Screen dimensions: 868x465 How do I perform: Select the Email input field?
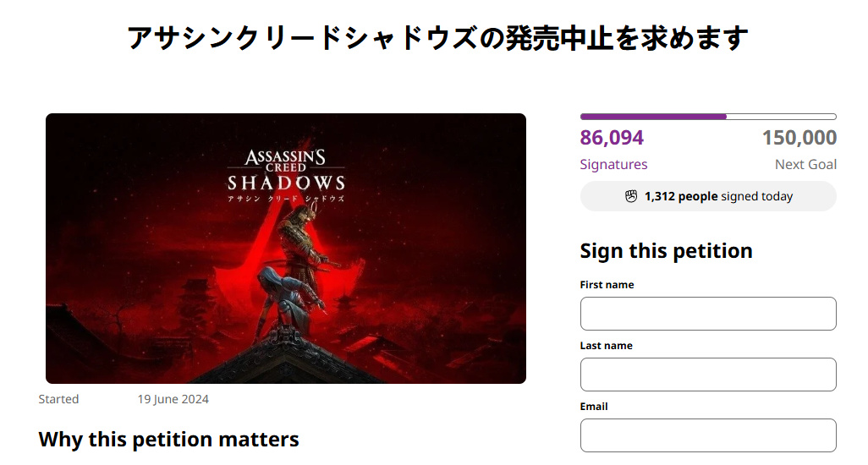click(x=707, y=435)
